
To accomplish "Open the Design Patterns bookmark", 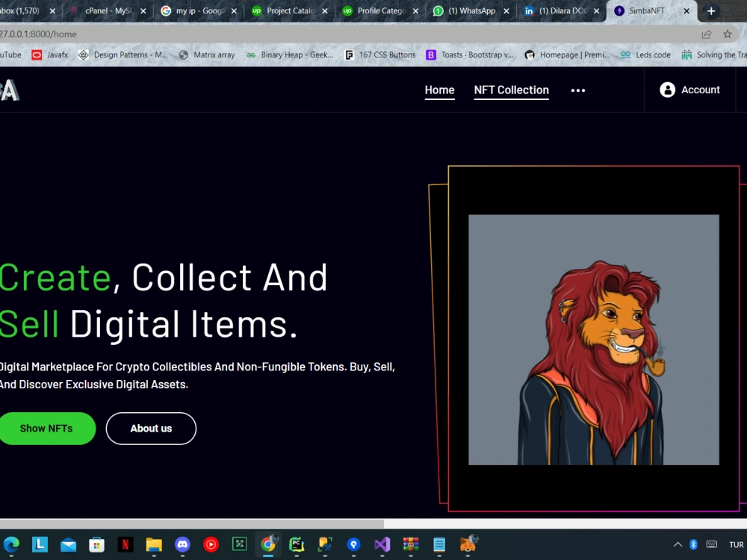I will pyautogui.click(x=123, y=55).
